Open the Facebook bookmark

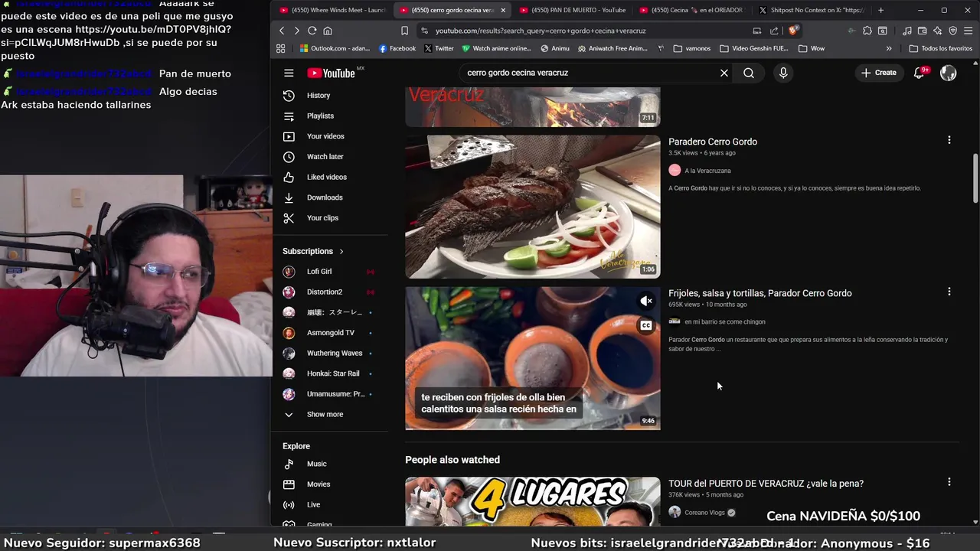click(397, 48)
